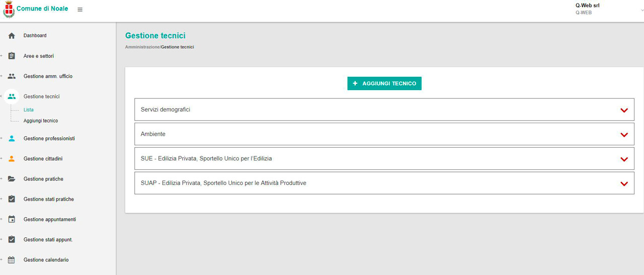Open Aree e settori menu
The width and height of the screenshot is (644, 275).
point(38,56)
